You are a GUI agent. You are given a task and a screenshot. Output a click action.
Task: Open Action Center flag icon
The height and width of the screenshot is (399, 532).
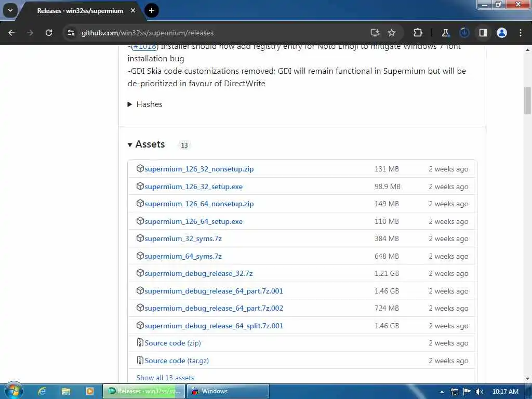click(x=467, y=391)
